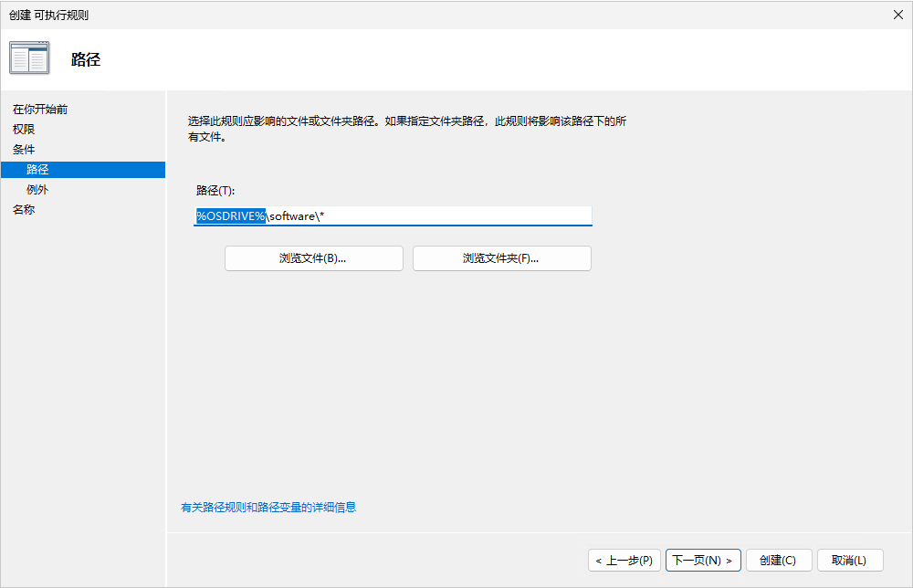The width and height of the screenshot is (913, 588).
Task: Select the 在你开始前 step
Action: (x=40, y=110)
